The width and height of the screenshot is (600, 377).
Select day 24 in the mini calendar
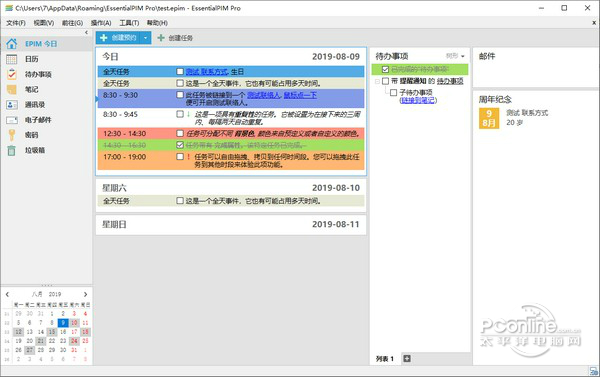click(x=74, y=341)
